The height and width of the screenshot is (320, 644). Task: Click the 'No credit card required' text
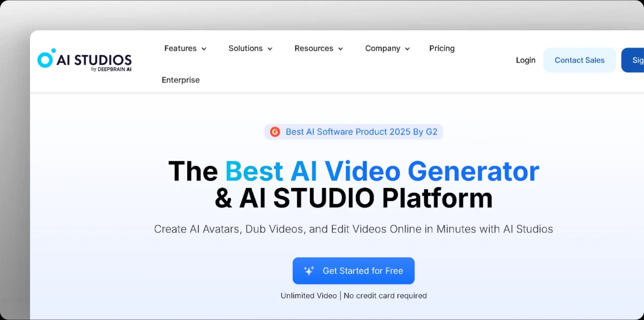click(x=385, y=295)
